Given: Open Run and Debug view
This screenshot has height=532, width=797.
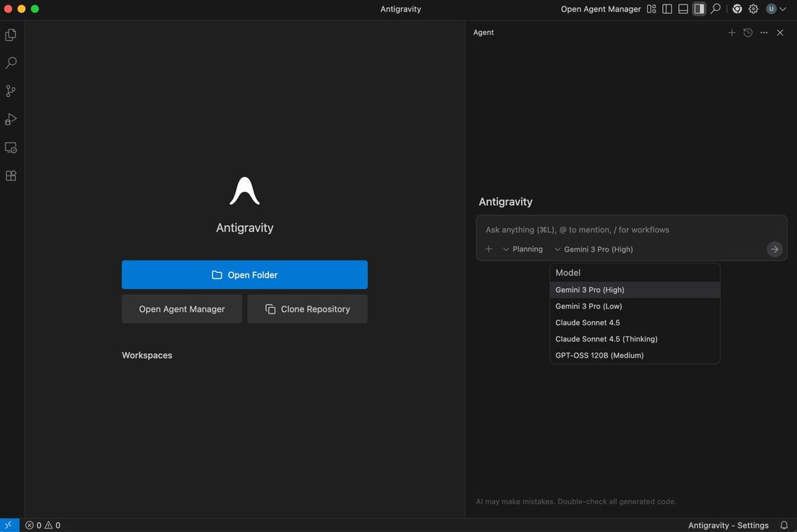Looking at the screenshot, I should (x=11, y=120).
